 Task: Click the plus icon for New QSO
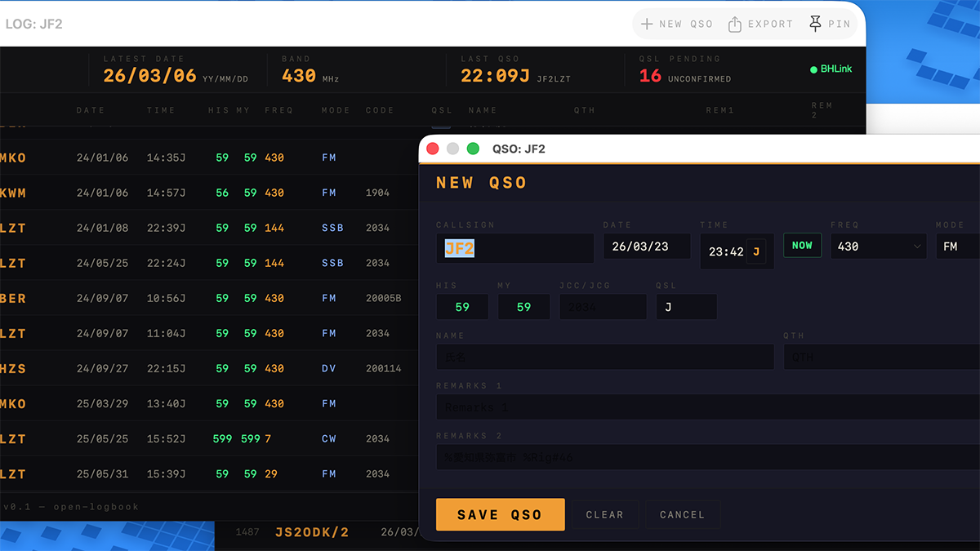(647, 24)
